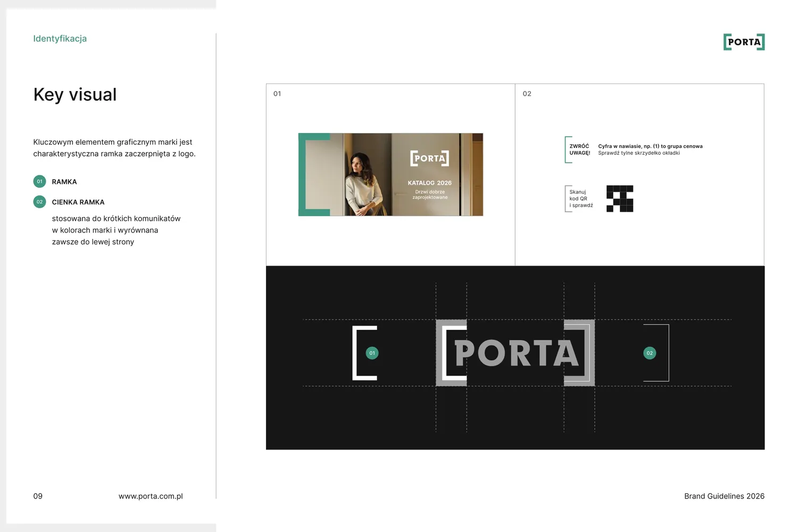This screenshot has height=532, width=798.
Task: Select the 02 marker inside the thin bracket
Action: 650,353
